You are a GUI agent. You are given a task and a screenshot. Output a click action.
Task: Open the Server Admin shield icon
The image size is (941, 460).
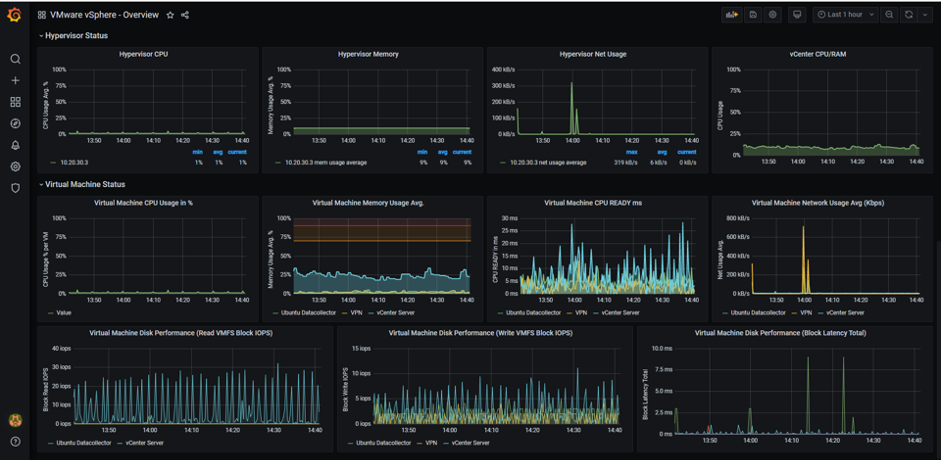click(x=16, y=188)
